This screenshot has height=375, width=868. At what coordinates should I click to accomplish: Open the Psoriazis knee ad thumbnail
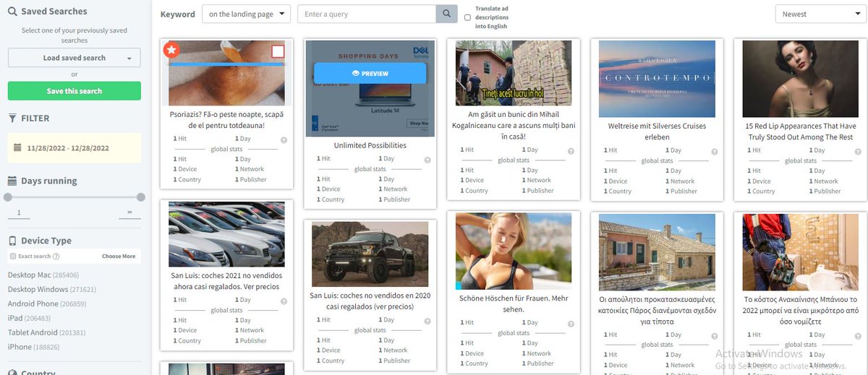pyautogui.click(x=226, y=73)
